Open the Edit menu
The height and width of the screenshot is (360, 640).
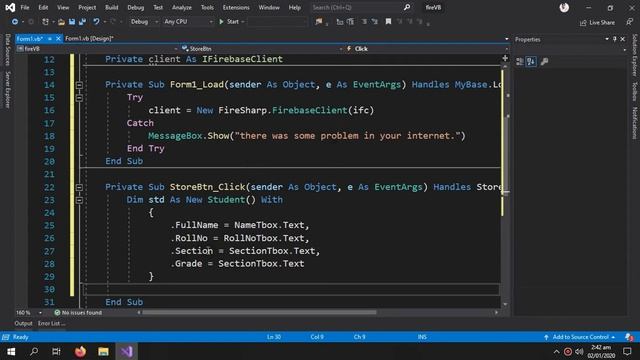(43, 7)
